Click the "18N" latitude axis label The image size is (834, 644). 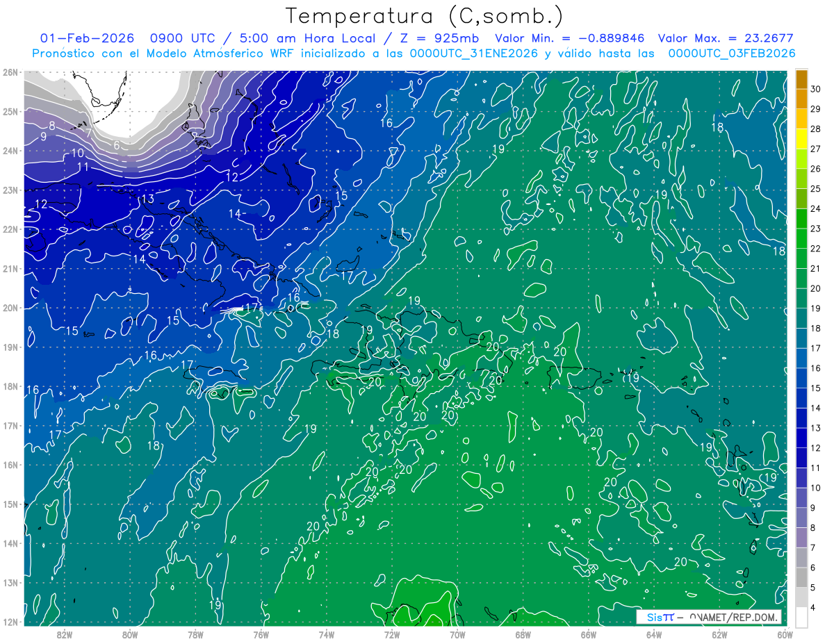point(10,386)
